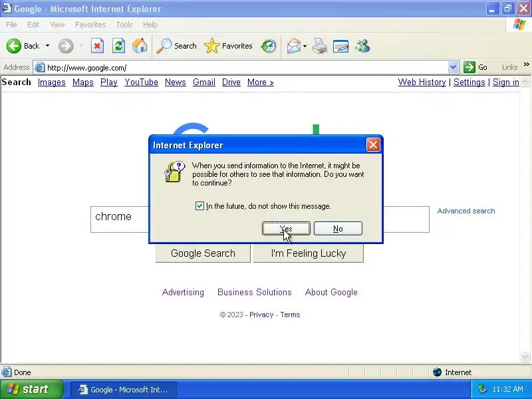Click the greyed-out Forward arrow icon
The height and width of the screenshot is (399, 532).
pyautogui.click(x=65, y=46)
